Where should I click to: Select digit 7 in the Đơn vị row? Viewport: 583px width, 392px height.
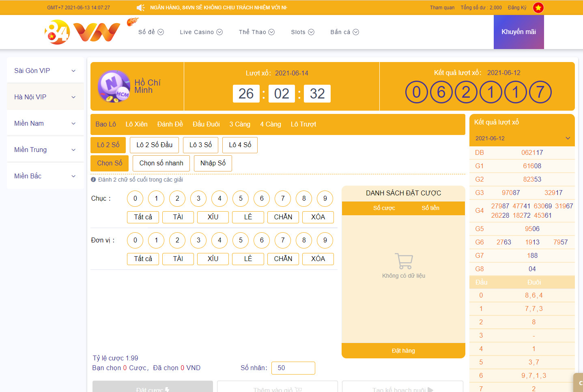283,240
